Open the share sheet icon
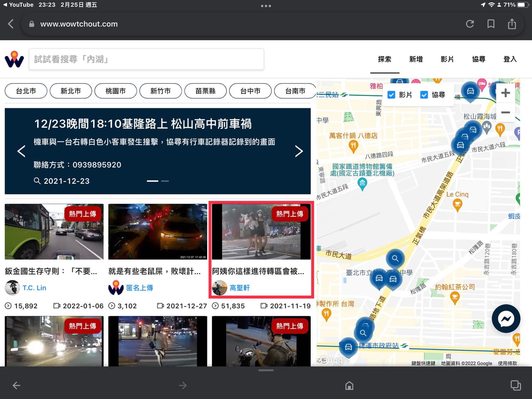 512,24
